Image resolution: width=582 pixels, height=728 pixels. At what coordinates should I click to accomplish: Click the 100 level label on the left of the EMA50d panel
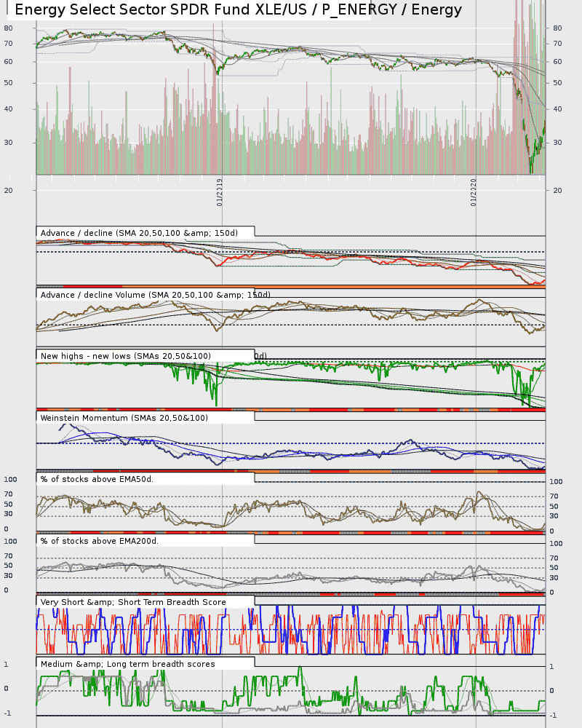pos(10,480)
